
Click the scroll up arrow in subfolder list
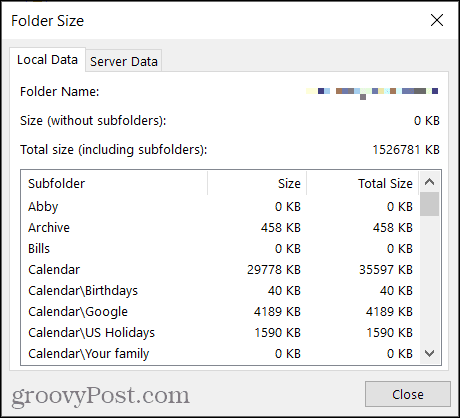[x=430, y=182]
